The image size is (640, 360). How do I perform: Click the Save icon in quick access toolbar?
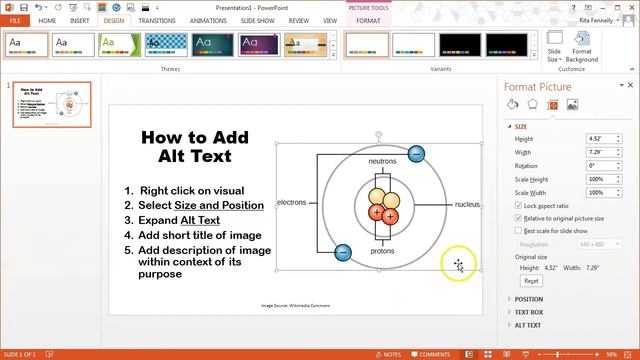point(24,7)
